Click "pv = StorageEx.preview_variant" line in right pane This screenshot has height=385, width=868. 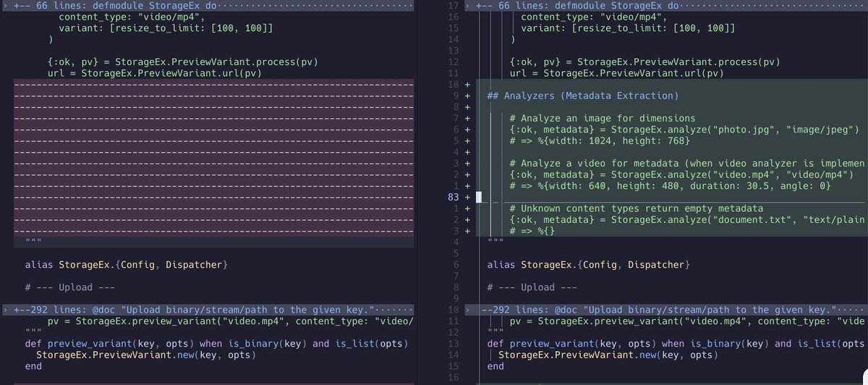point(687,321)
